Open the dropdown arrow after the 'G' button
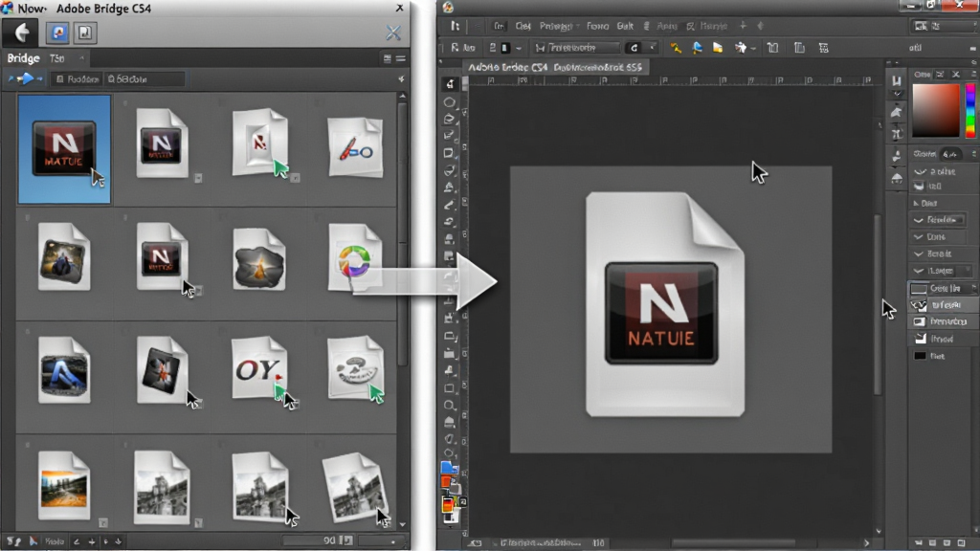 tap(652, 48)
